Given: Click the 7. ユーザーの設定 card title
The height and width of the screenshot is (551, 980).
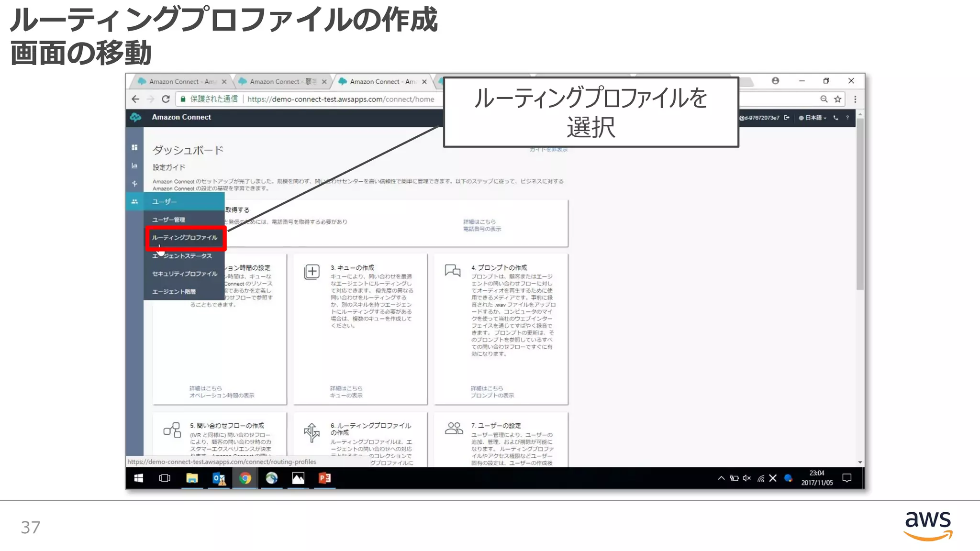Looking at the screenshot, I should 496,425.
